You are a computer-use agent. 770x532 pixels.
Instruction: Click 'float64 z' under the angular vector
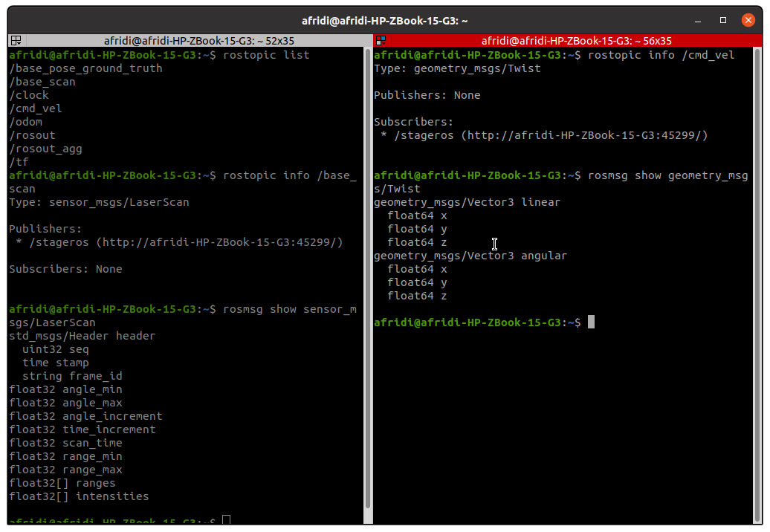point(417,296)
